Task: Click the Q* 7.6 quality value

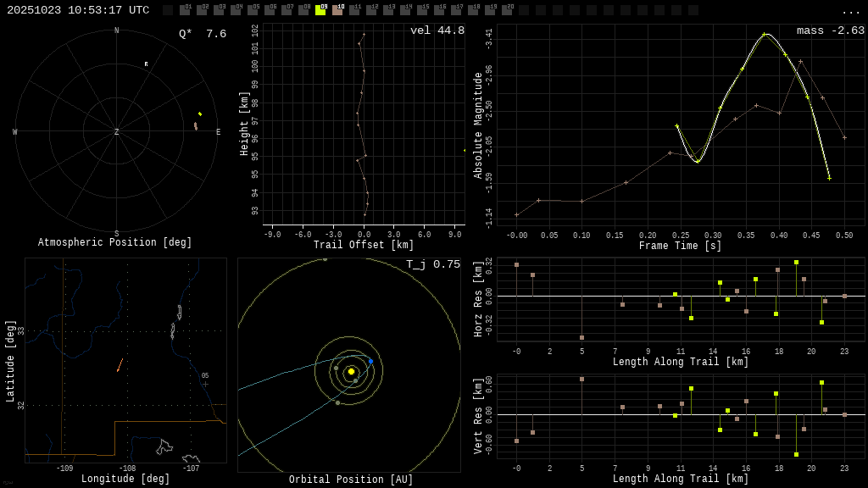Action: click(x=203, y=34)
